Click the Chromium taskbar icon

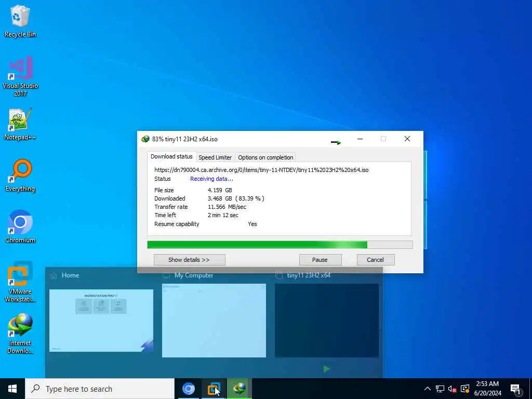[189, 389]
